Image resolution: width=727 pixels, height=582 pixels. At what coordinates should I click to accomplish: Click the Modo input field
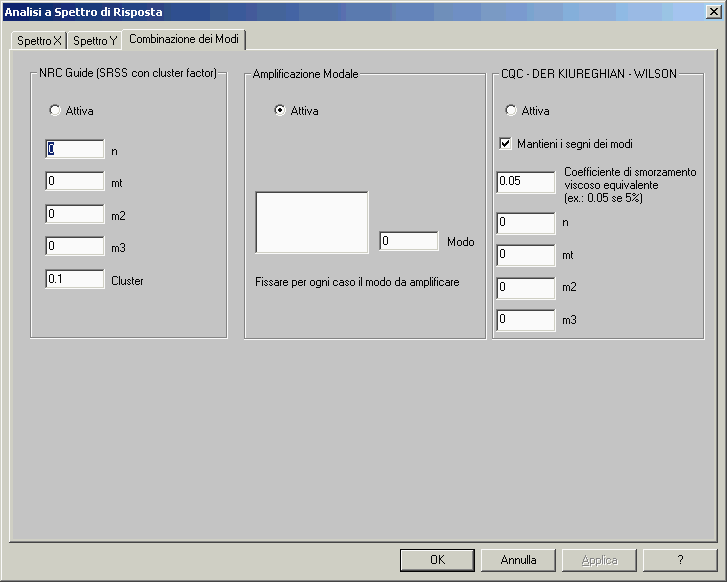tap(408, 241)
